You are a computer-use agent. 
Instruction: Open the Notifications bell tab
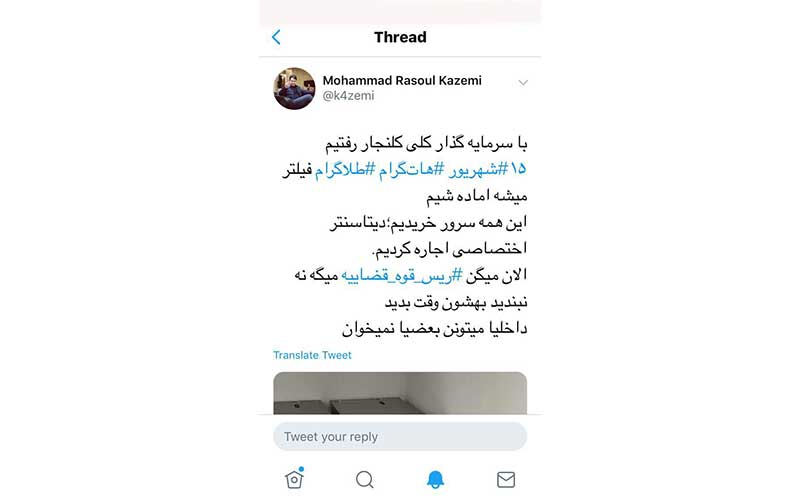pyautogui.click(x=435, y=480)
